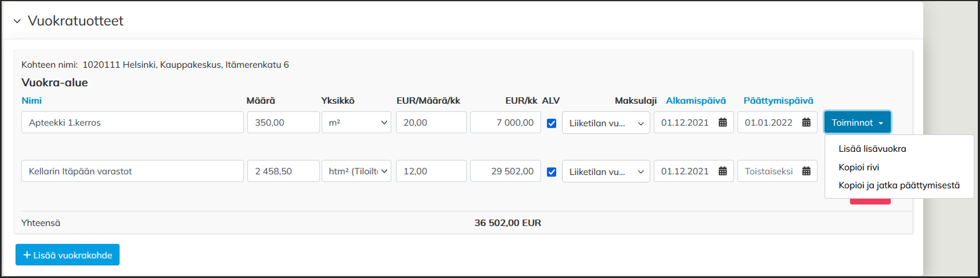Open the m² unit dropdown
The image size is (980, 278).
click(356, 122)
